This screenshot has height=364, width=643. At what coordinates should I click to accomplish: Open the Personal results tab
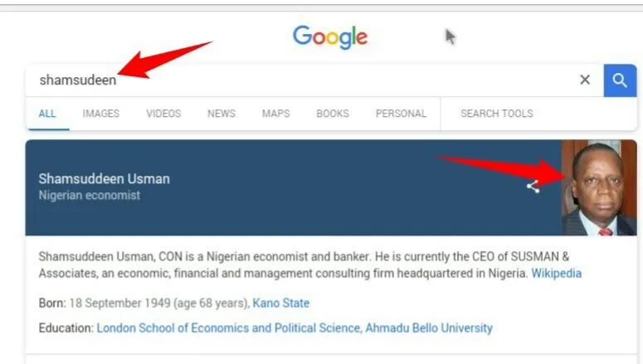pos(401,114)
